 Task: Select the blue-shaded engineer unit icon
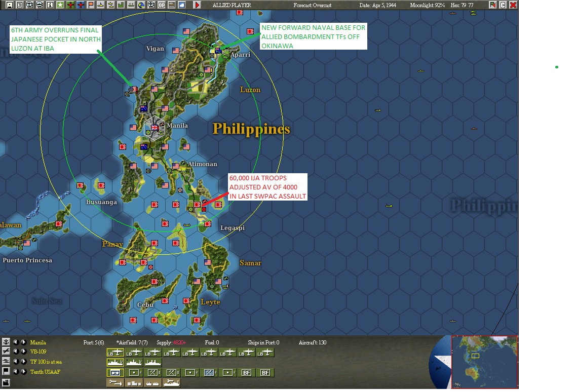tap(209, 373)
